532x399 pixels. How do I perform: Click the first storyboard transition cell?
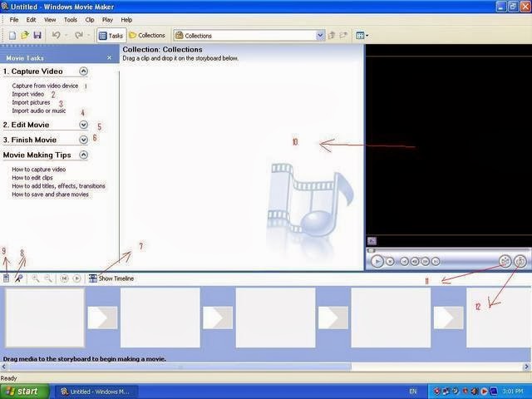(102, 318)
